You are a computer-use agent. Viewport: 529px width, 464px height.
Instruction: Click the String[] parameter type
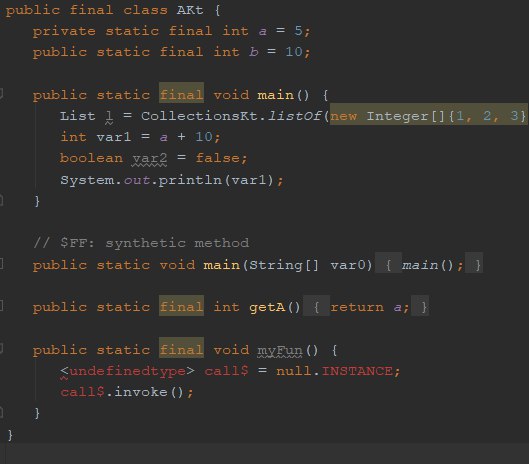coord(284,265)
